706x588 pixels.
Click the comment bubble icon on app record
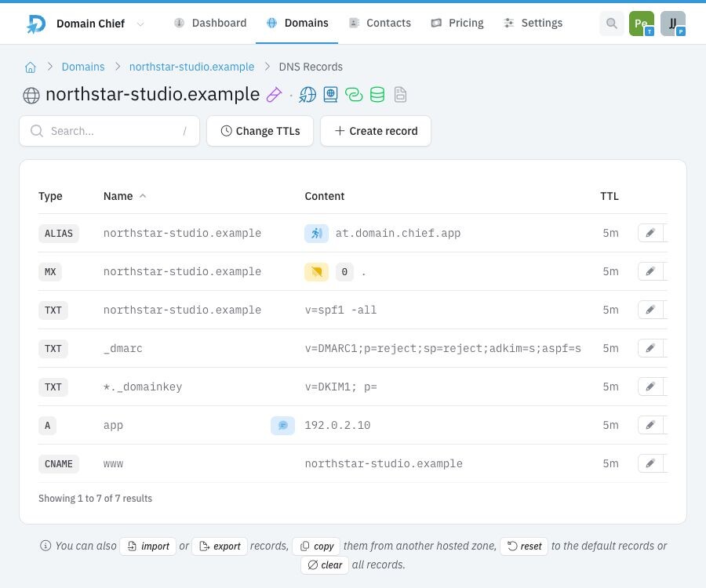pos(282,426)
